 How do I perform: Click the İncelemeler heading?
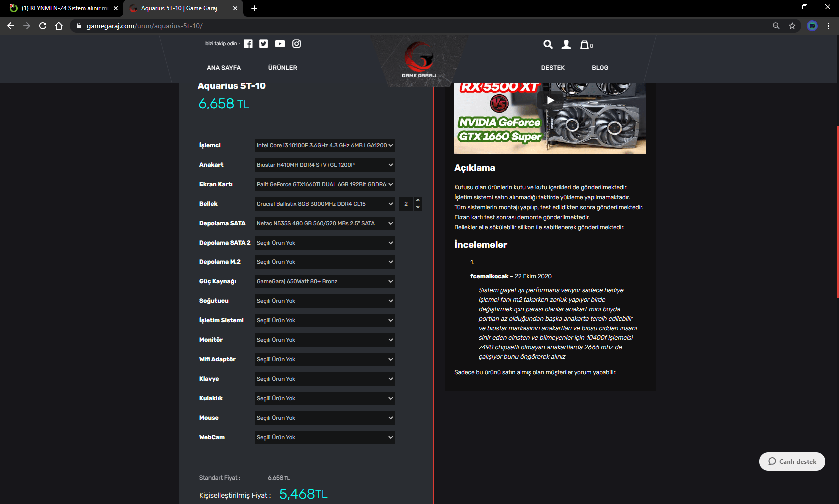[481, 245]
